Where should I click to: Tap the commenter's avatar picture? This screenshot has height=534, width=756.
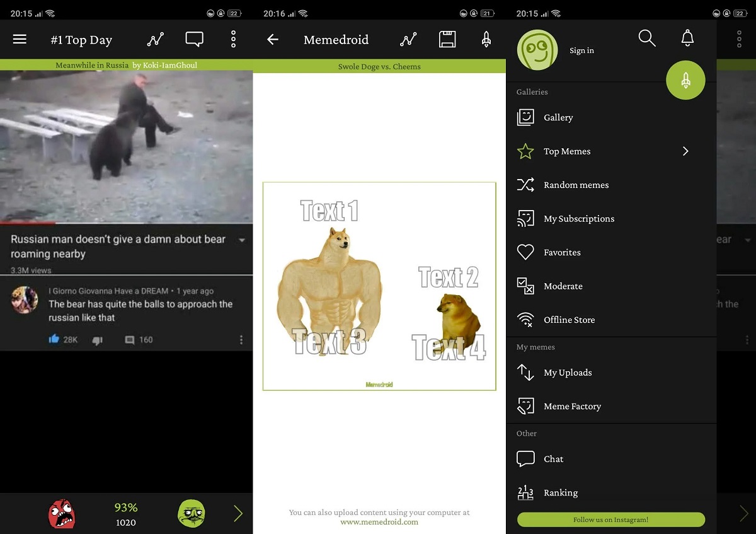[25, 299]
